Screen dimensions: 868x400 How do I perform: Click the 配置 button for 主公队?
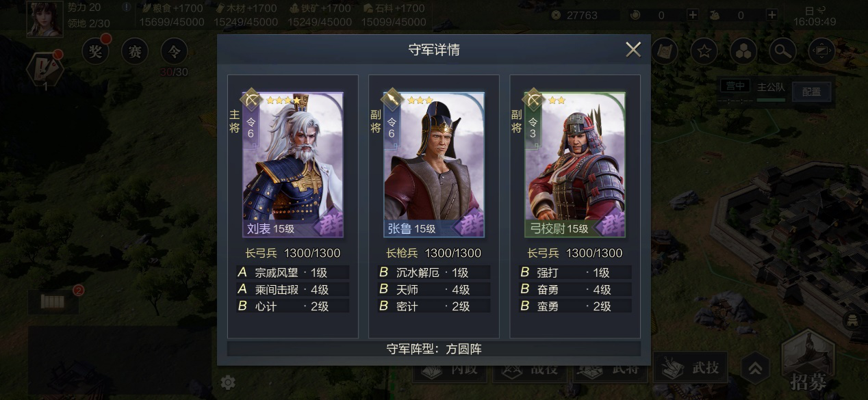pyautogui.click(x=811, y=92)
